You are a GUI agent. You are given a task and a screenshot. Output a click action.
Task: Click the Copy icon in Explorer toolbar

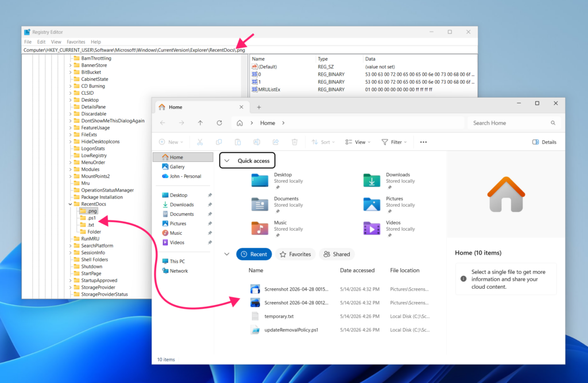click(219, 142)
